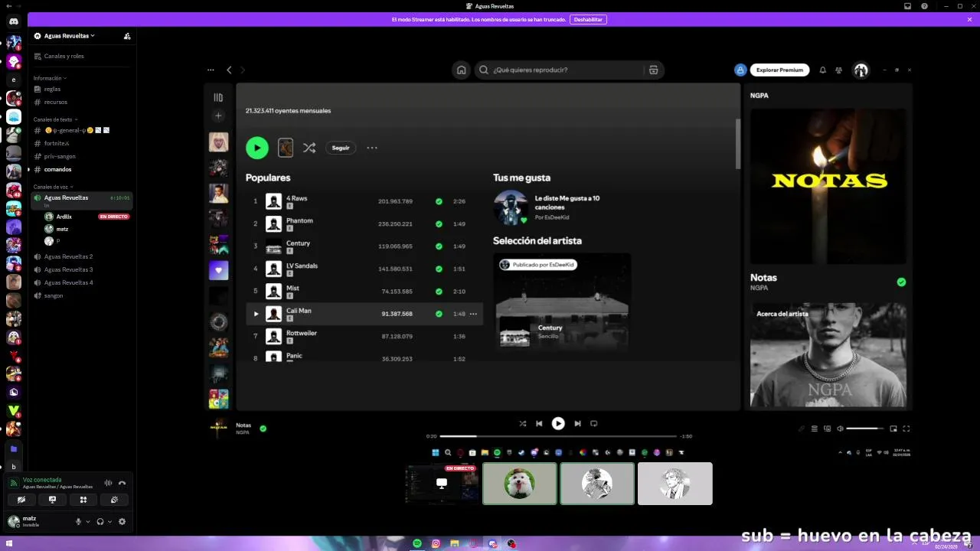Open the Discord help question-mark icon
Image resolution: width=980 pixels, height=551 pixels.
pos(924,6)
